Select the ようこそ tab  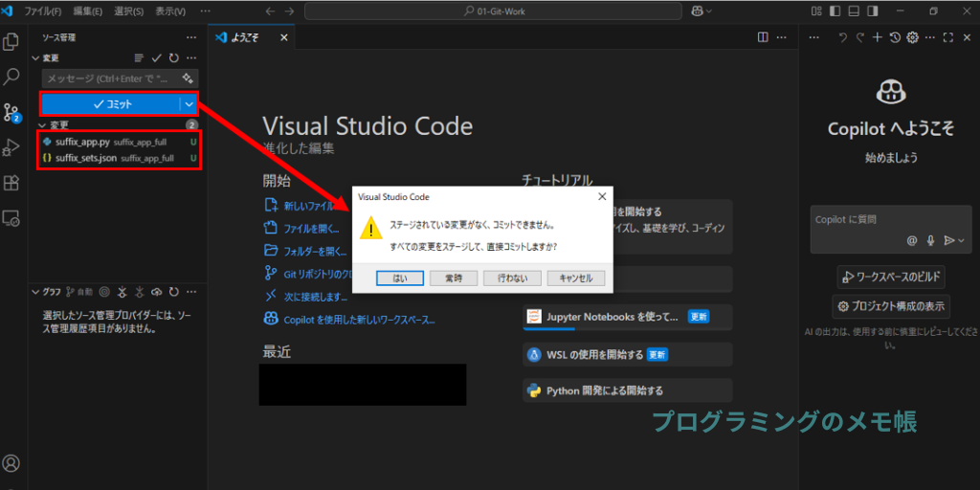[x=250, y=37]
